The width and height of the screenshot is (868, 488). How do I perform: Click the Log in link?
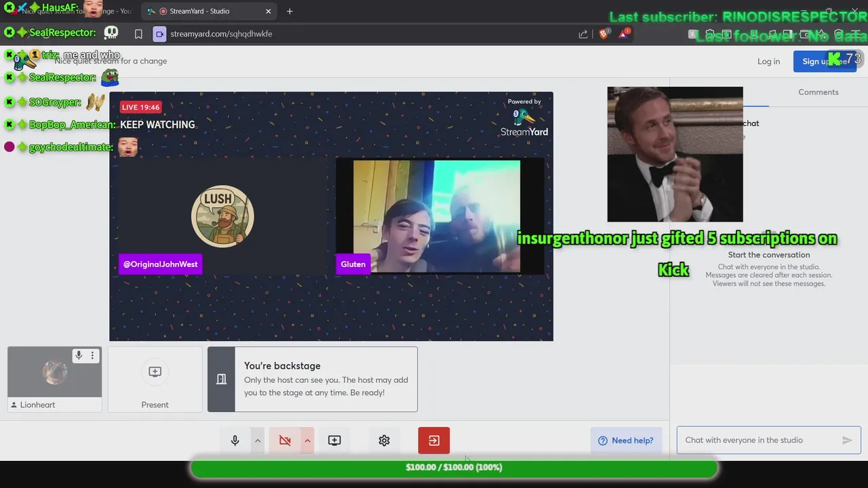(768, 61)
